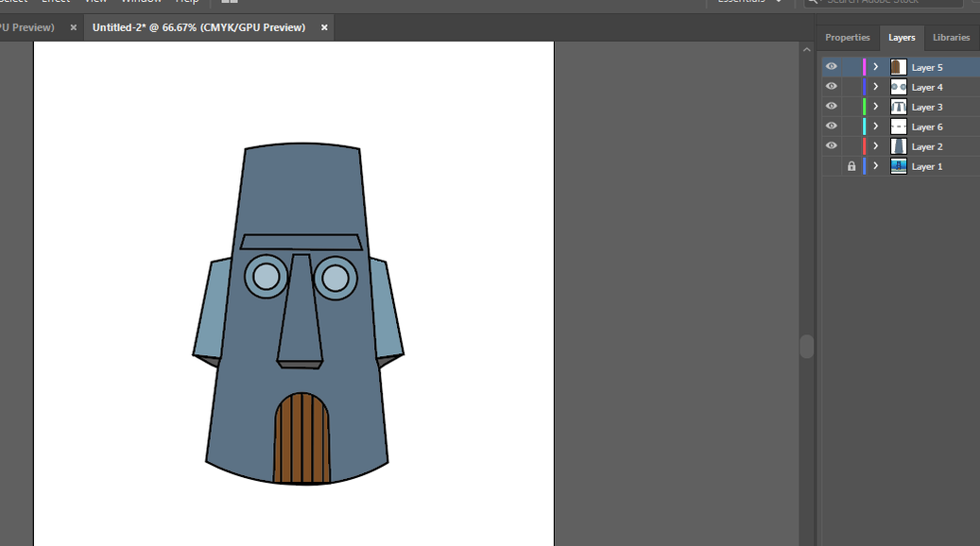The height and width of the screenshot is (546, 980).
Task: Select the rectangular eyebrow bar above the eyes
Action: (x=301, y=243)
